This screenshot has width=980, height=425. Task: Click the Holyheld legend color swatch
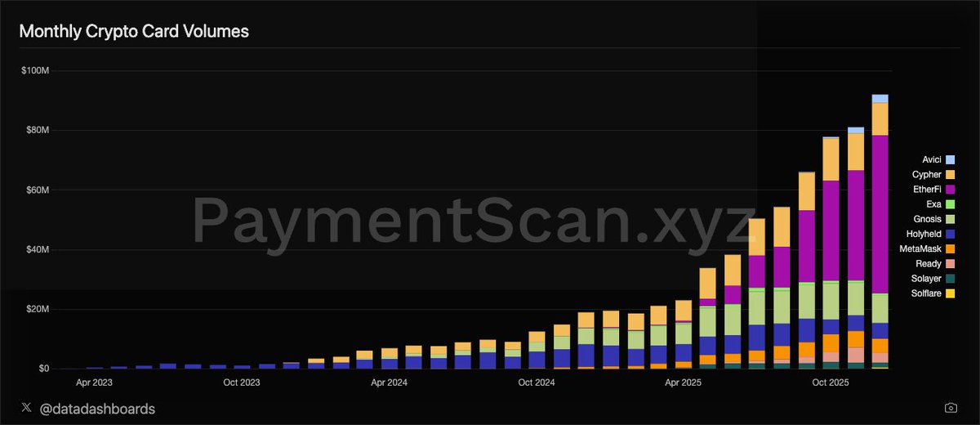(951, 234)
